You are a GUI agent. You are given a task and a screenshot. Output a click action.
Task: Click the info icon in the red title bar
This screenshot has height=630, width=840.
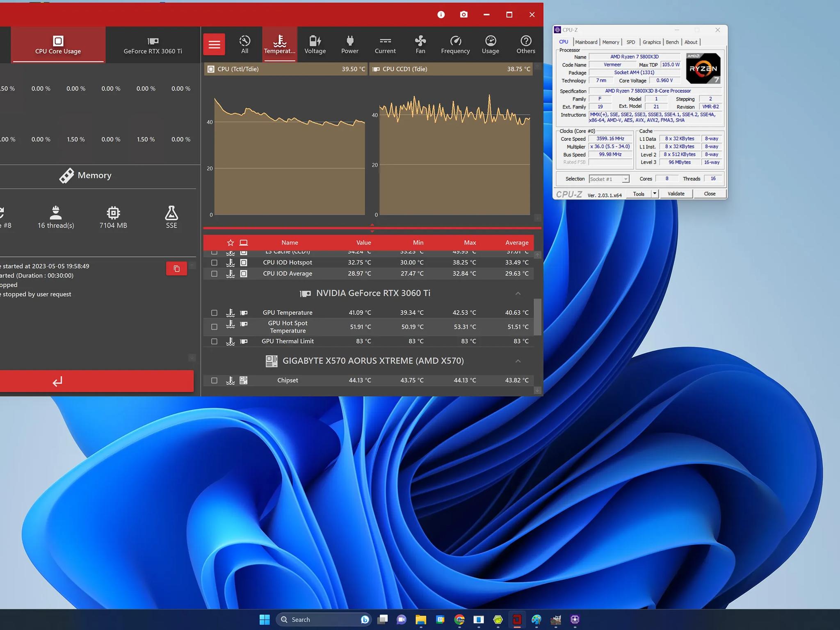pos(441,15)
